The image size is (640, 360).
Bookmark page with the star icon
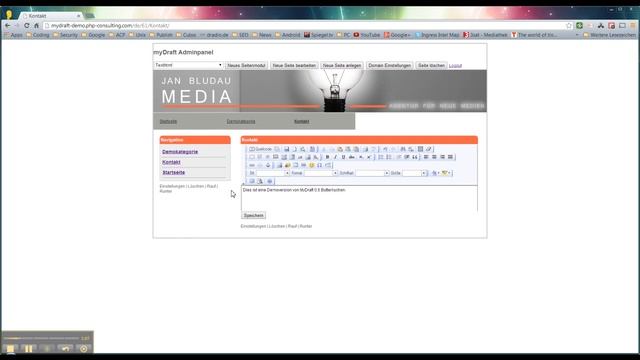pos(569,25)
